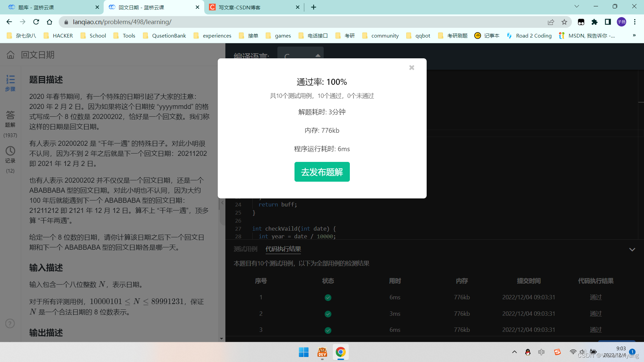Viewport: 644px width, 362px height.
Task: Click the Sogou input tray icon
Action: tap(557, 352)
